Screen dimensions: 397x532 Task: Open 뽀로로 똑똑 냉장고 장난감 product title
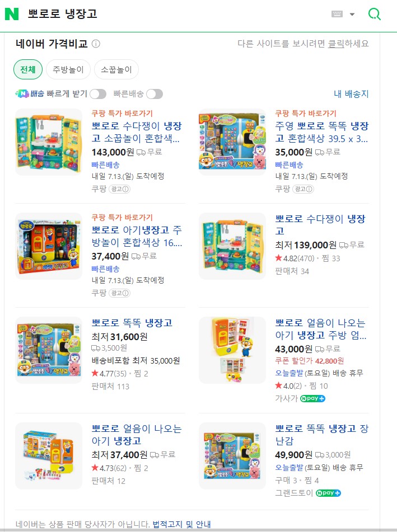click(x=321, y=435)
